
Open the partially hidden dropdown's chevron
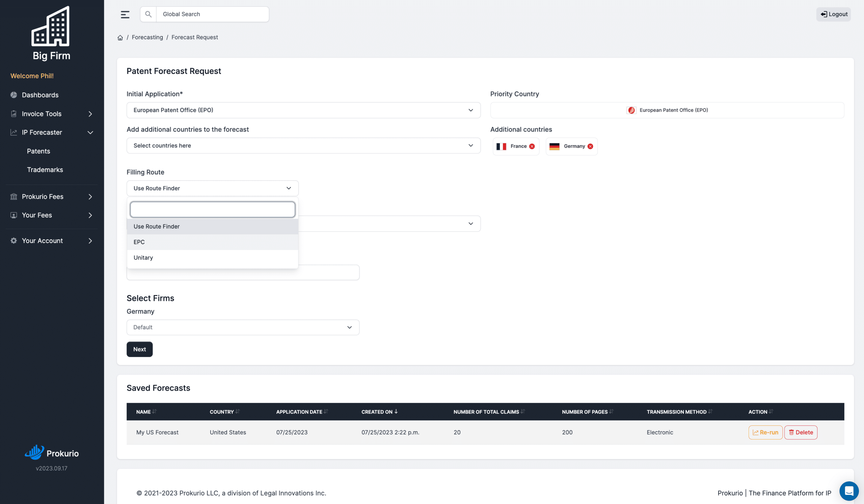(x=470, y=224)
